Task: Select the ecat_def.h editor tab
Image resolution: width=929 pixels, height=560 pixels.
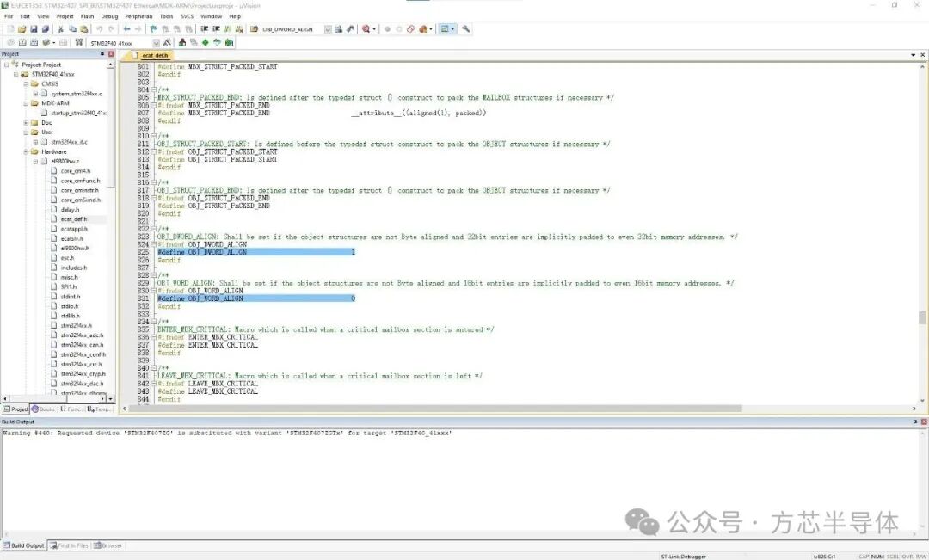Action: 151,55
